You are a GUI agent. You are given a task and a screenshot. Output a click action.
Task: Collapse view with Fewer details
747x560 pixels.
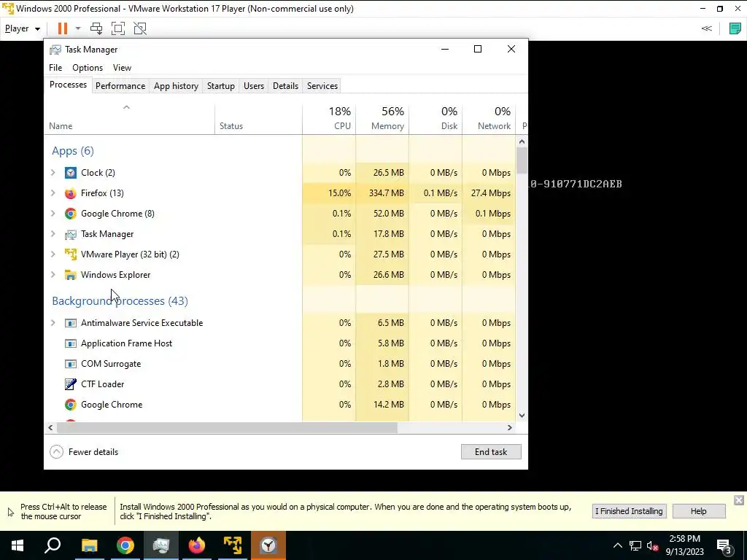(x=85, y=452)
